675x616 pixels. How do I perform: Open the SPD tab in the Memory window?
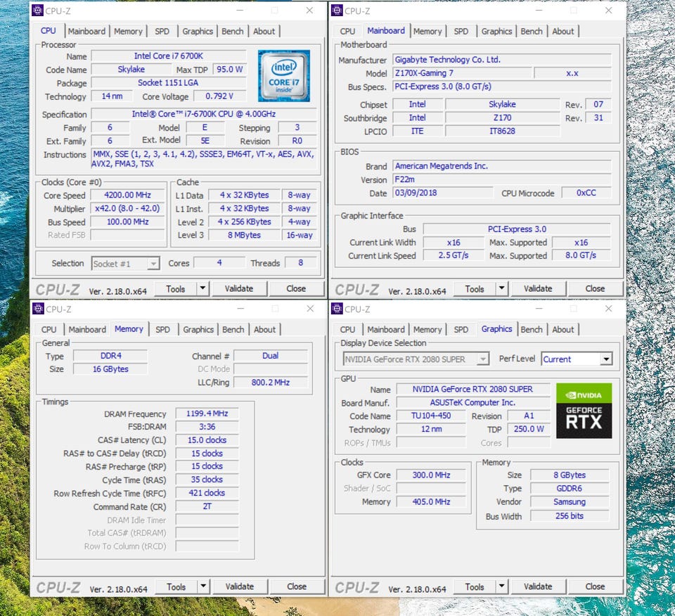(x=162, y=329)
